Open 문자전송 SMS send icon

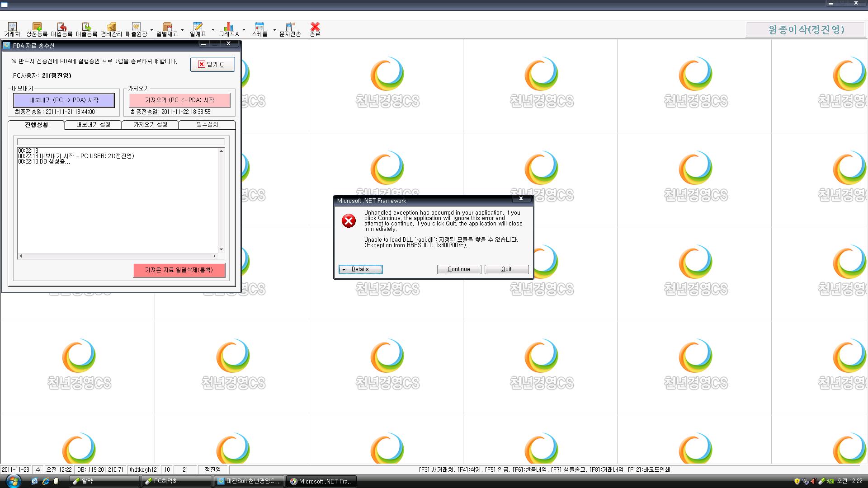point(290,29)
